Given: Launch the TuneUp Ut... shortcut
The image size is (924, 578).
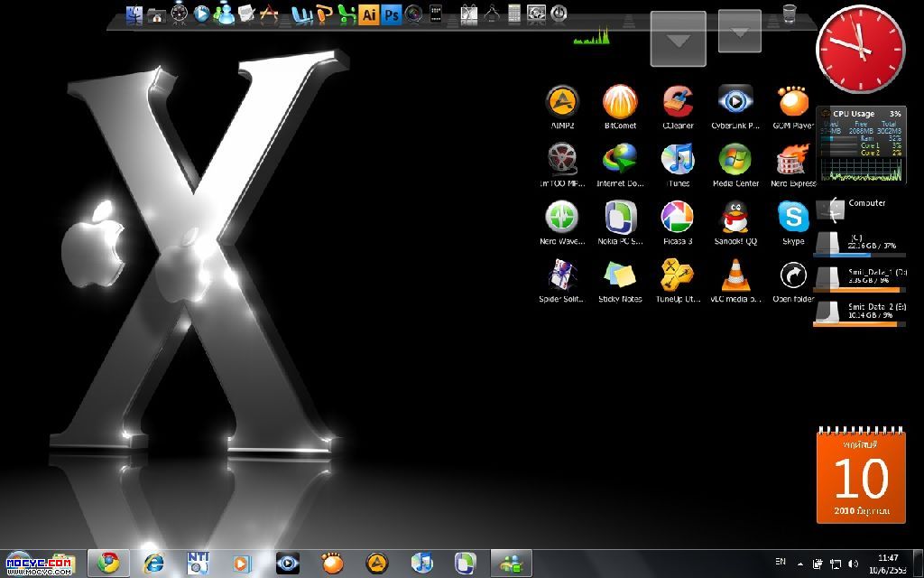Looking at the screenshot, I should pos(678,280).
